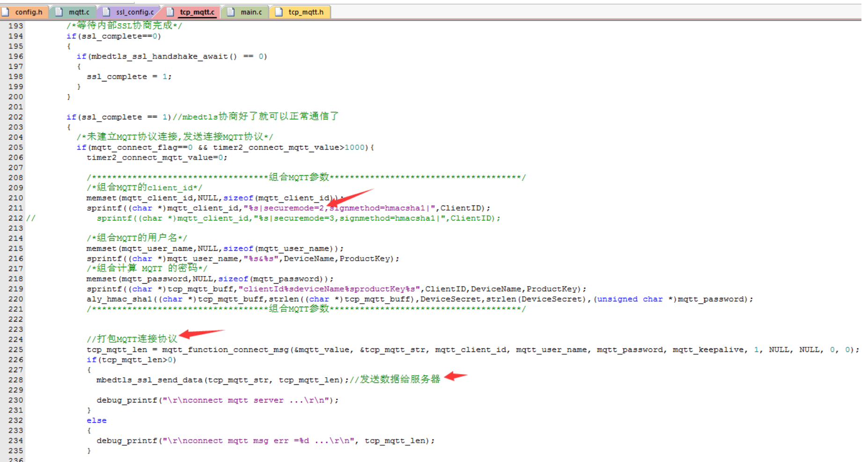Image resolution: width=868 pixels, height=462 pixels.
Task: Click the comment marker beside line number 212
Action: pyautogui.click(x=30, y=218)
